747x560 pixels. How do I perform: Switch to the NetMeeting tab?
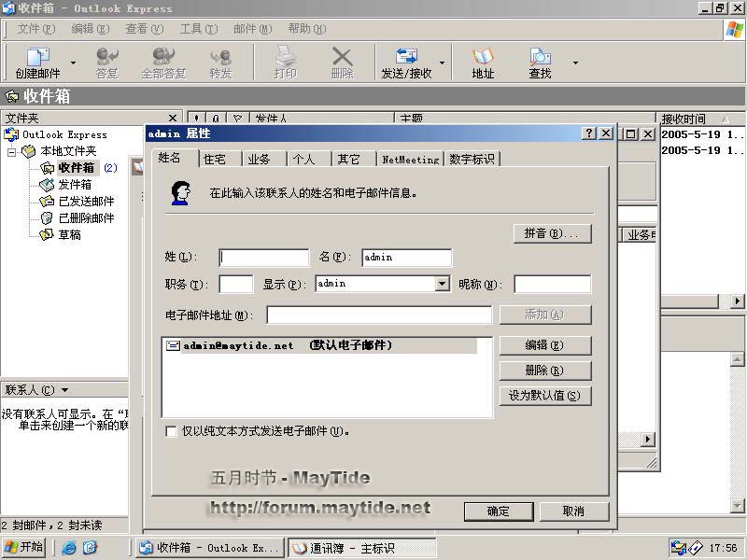(x=410, y=160)
